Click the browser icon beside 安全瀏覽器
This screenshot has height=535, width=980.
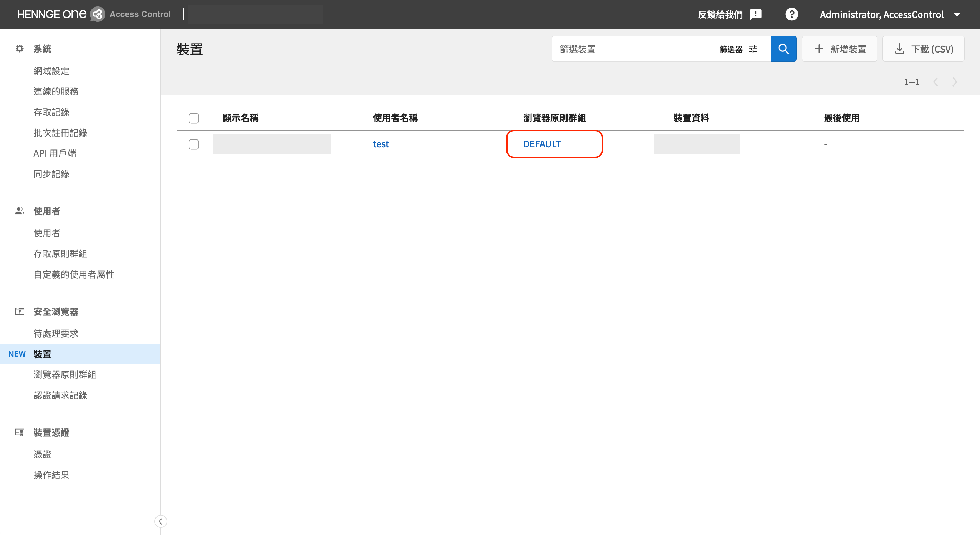(19, 311)
